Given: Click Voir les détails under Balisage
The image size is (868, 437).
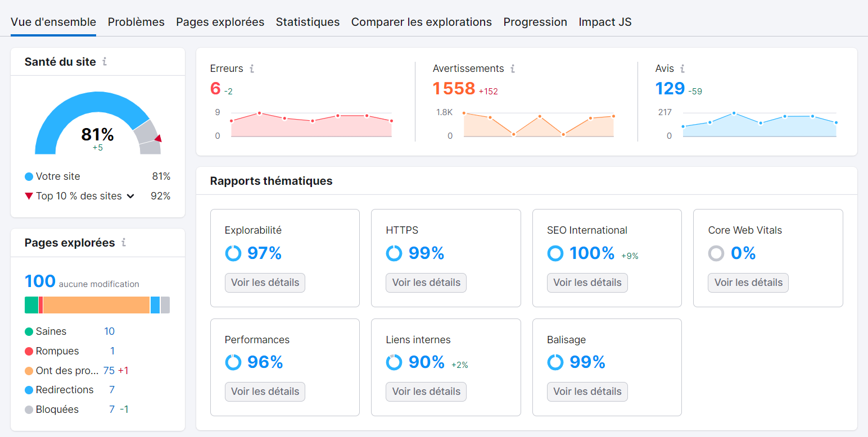Looking at the screenshot, I should pos(587,392).
